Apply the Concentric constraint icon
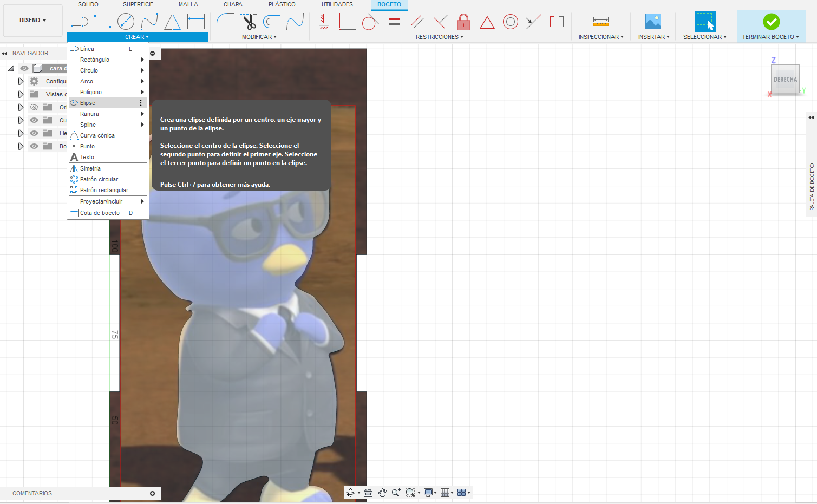This screenshot has height=504, width=817. (x=511, y=22)
